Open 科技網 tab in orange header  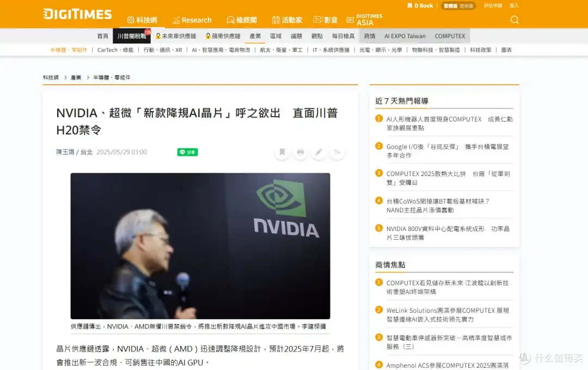(x=142, y=20)
